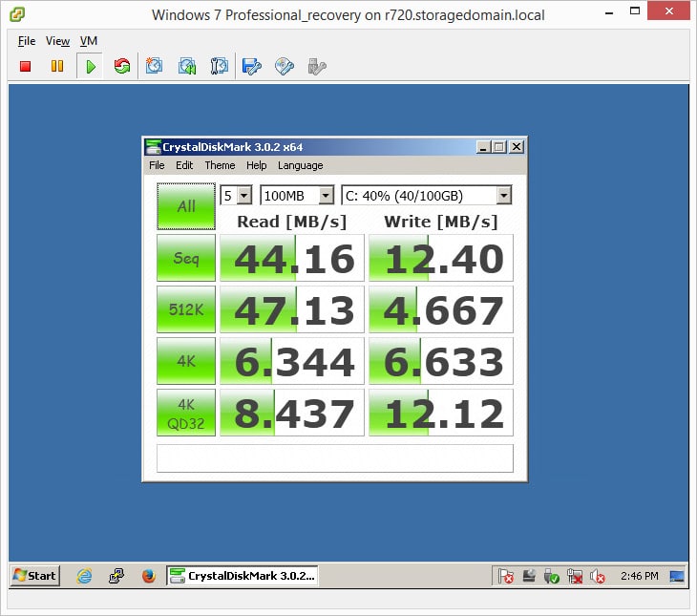The height and width of the screenshot is (616, 697).
Task: Start the 4K benchmark test
Action: tap(186, 361)
